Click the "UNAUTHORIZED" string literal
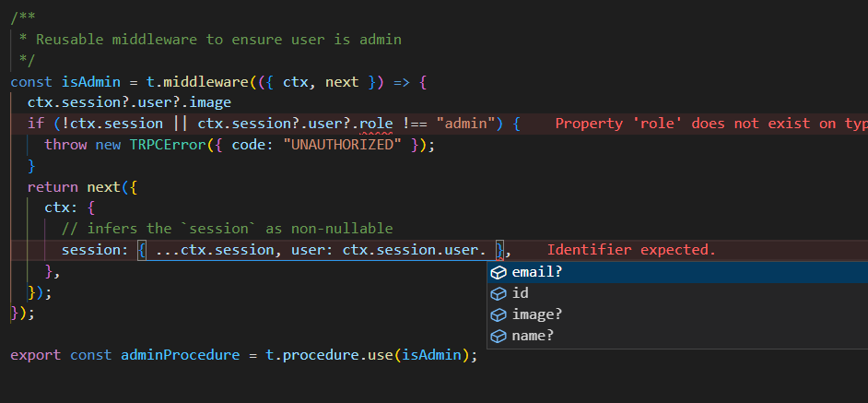Screen dimensions: 868x403 click(x=350, y=145)
